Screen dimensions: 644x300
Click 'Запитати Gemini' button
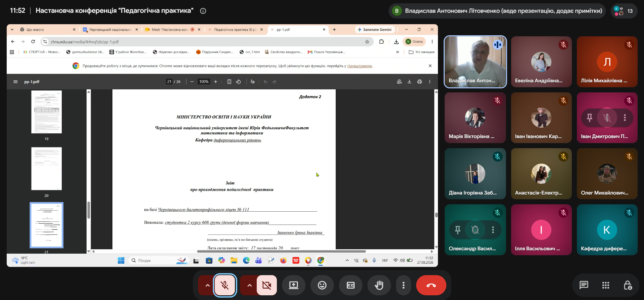pyautogui.click(x=375, y=30)
